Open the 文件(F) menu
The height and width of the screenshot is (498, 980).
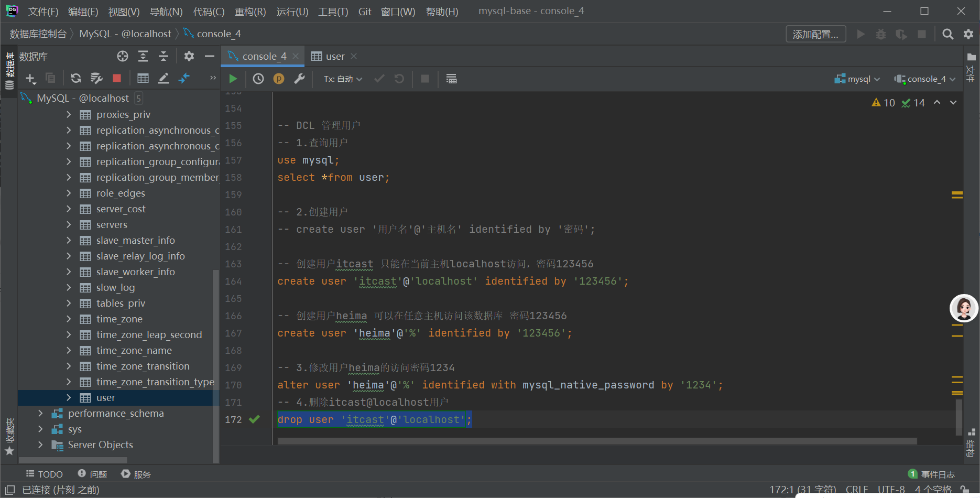(x=43, y=12)
